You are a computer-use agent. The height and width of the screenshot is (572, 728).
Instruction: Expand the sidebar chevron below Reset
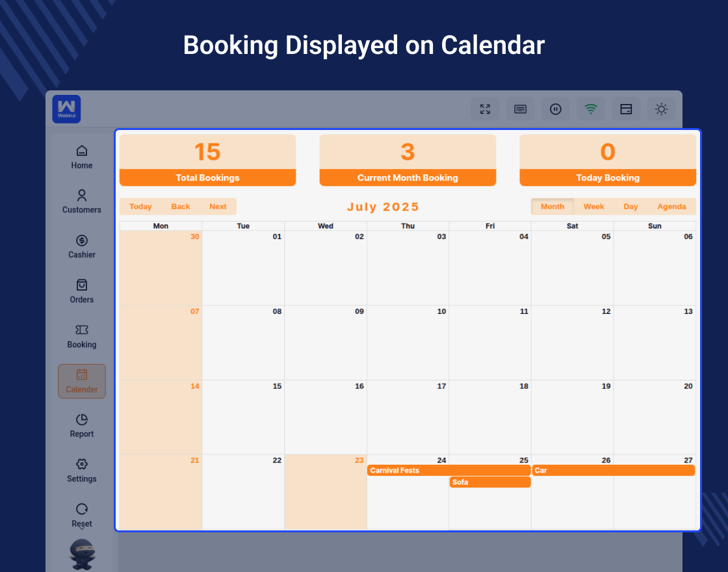82,528
